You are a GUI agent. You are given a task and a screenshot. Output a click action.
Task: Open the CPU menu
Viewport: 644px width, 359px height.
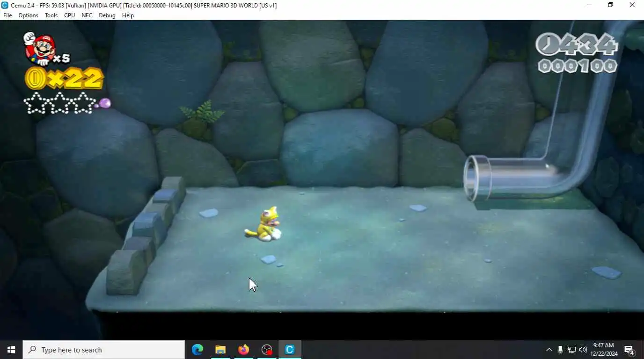69,15
